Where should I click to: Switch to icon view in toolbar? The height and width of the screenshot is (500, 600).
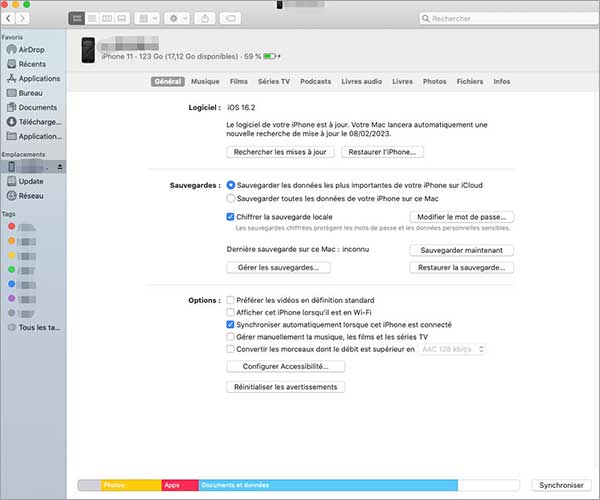point(77,18)
